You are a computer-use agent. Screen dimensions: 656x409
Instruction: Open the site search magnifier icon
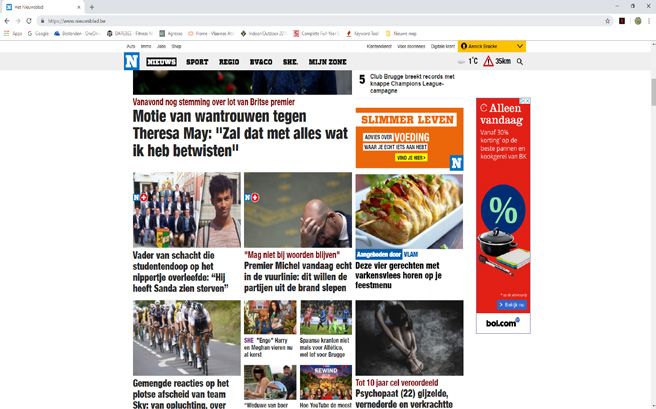[520, 61]
